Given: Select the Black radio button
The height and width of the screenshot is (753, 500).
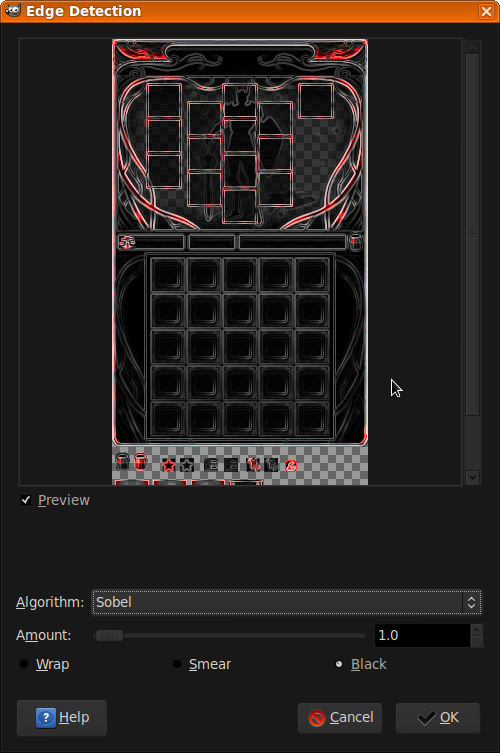Looking at the screenshot, I should pyautogui.click(x=339, y=664).
